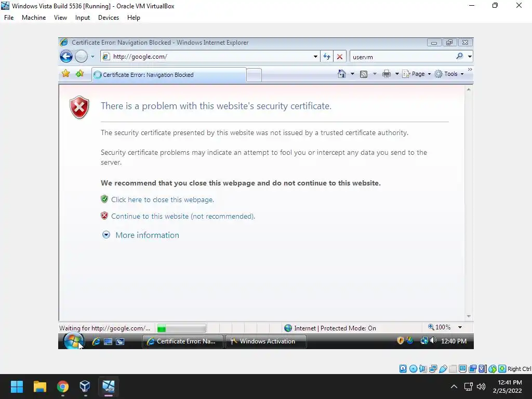
Task: Click the VirtualBox mouse integration icon
Action: point(493,369)
